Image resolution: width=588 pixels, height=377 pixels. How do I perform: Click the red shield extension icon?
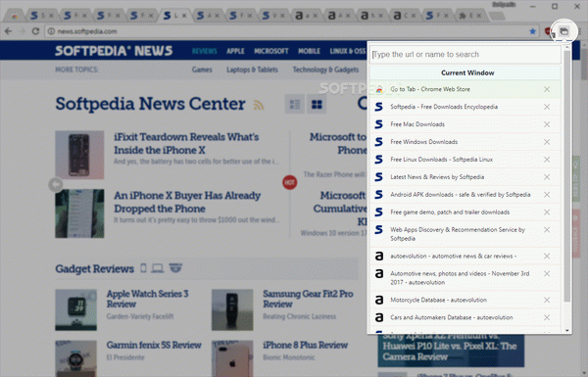click(x=550, y=32)
